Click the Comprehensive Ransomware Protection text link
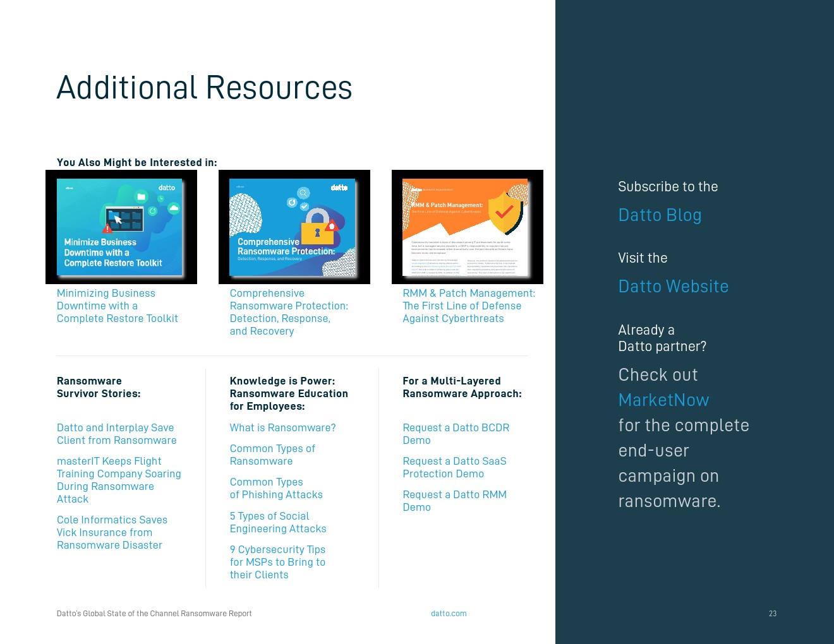This screenshot has width=834, height=644. tap(288, 313)
